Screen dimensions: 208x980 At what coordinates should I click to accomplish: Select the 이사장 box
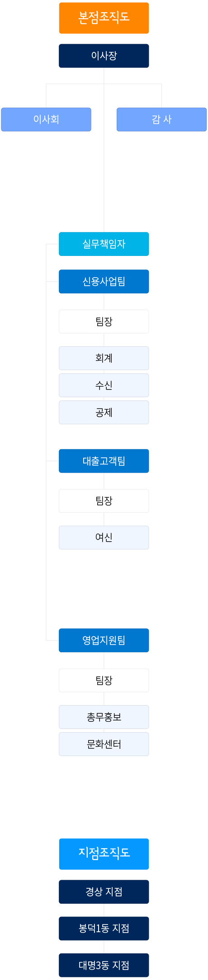104,56
